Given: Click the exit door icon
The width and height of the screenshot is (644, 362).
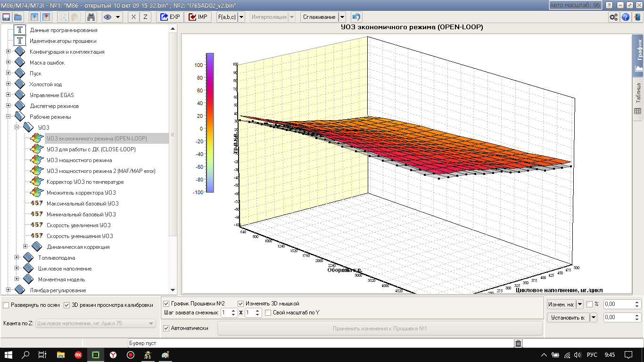Looking at the screenshot, I should coord(637,17).
